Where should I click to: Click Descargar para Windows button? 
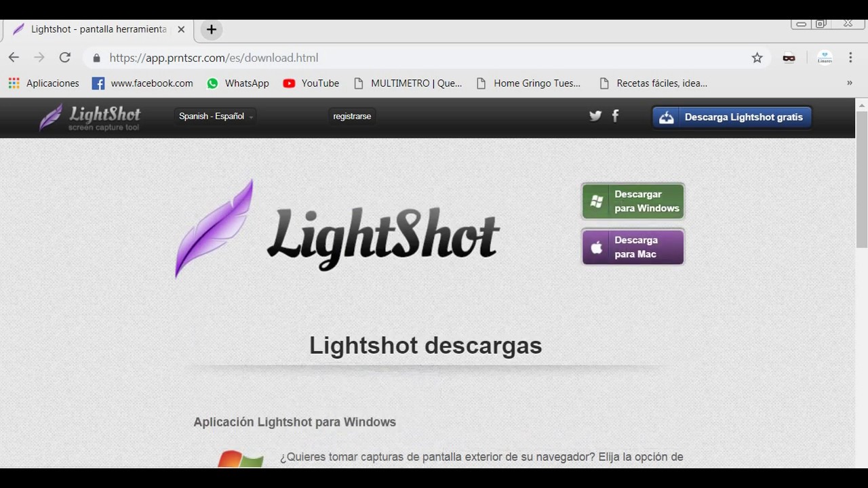click(x=633, y=201)
